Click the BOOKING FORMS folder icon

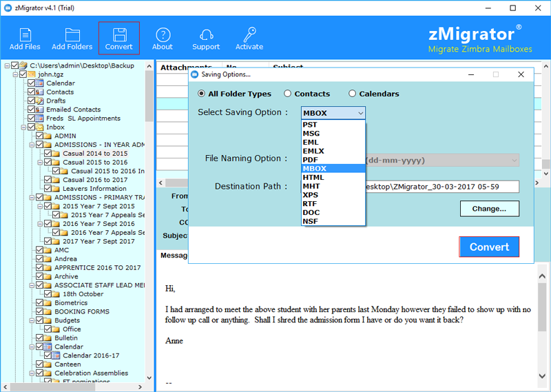pyautogui.click(x=48, y=311)
